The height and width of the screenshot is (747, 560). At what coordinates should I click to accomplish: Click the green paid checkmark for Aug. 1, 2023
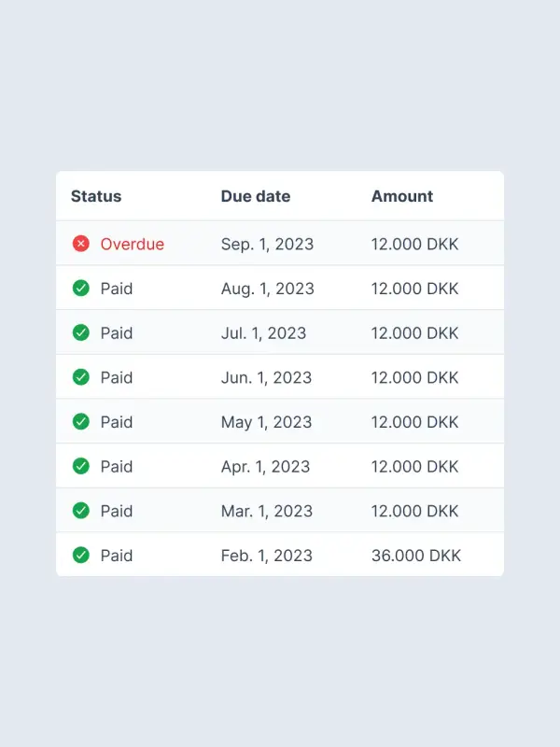[81, 289]
